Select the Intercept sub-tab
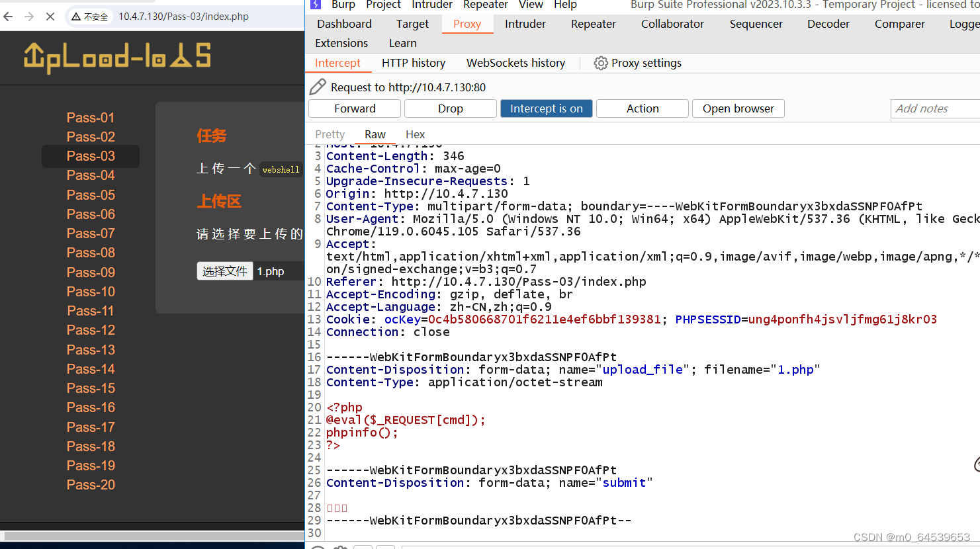The image size is (980, 549). [x=337, y=63]
